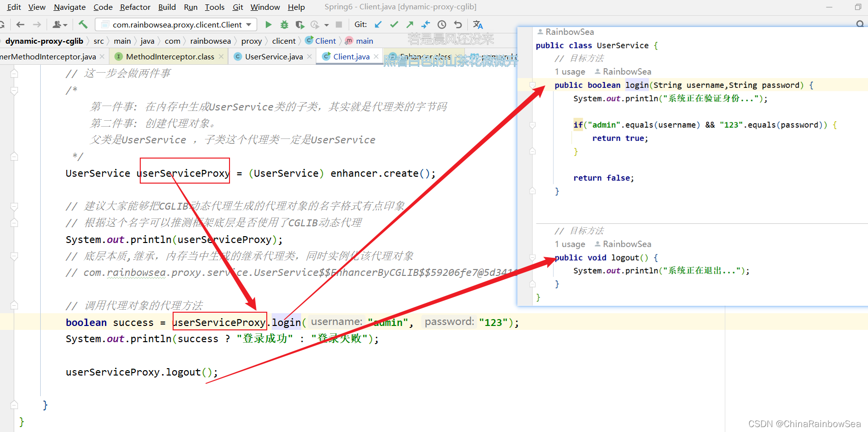Click '1 usage' above login method
Viewport: 868px width, 432px height.
tap(570, 72)
